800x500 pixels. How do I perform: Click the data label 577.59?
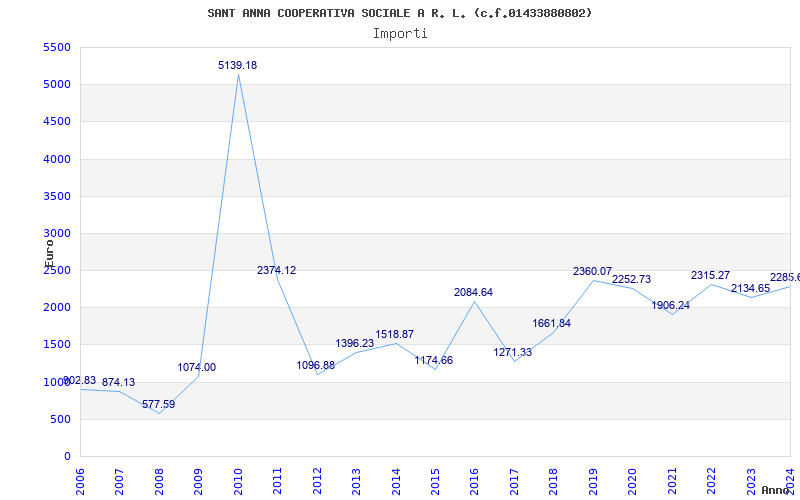click(158, 404)
